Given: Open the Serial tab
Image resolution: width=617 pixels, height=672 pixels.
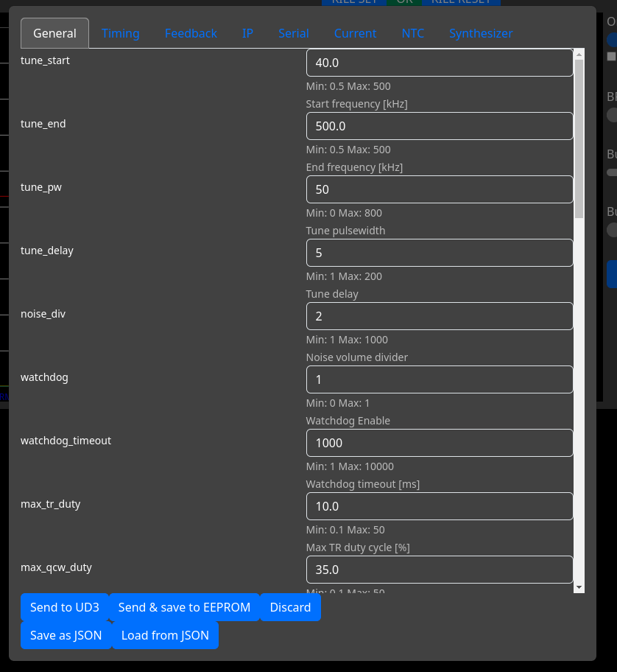Looking at the screenshot, I should click(x=293, y=33).
